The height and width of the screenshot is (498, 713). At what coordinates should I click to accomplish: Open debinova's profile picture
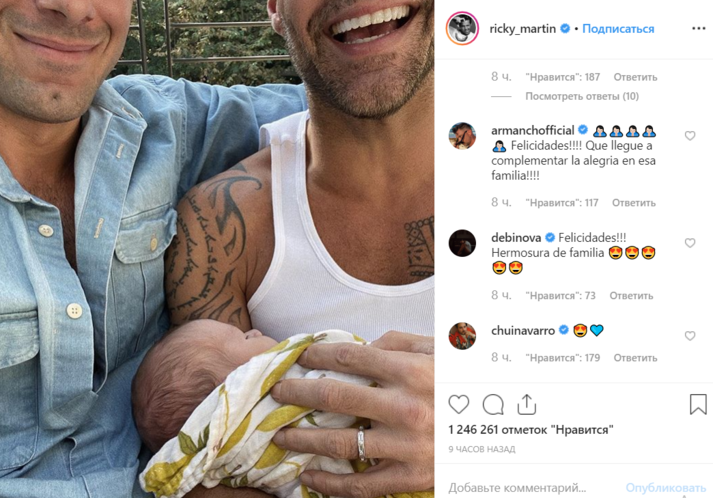coord(462,243)
